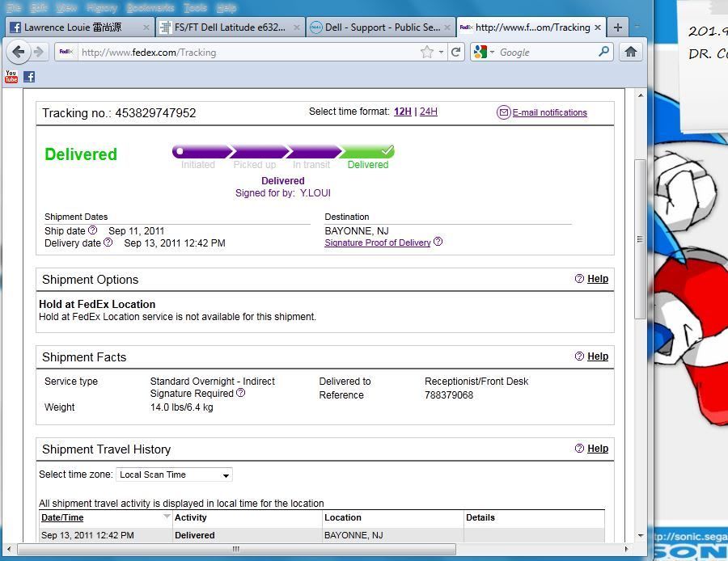Click the Delivered progress bar segment
728x561 pixels.
point(367,151)
